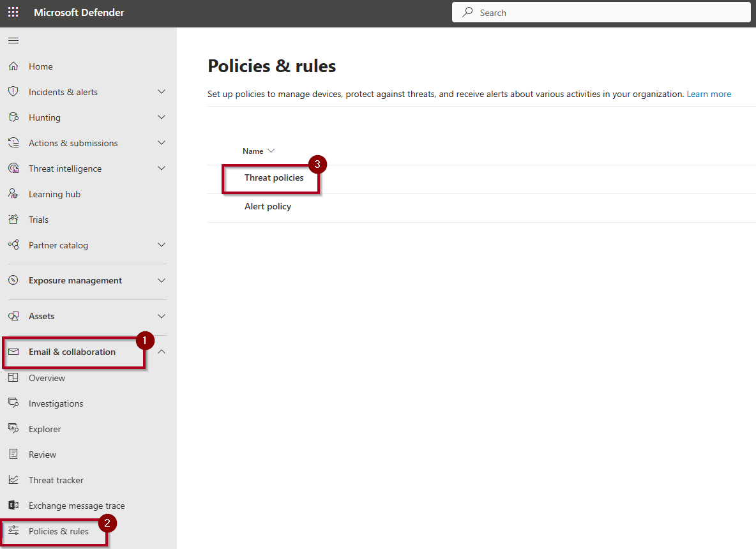This screenshot has width=756, height=549.
Task: Expand the Incidents & alerts chevron
Action: (162, 92)
